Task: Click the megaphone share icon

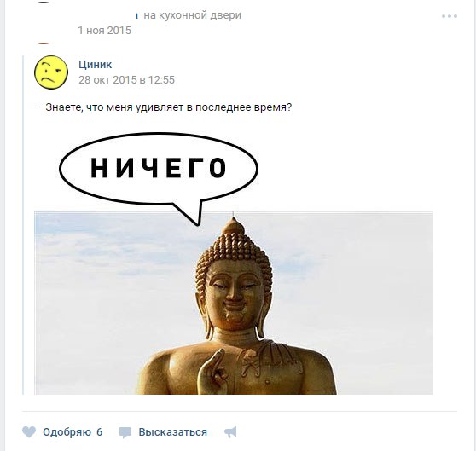Action: click(230, 432)
